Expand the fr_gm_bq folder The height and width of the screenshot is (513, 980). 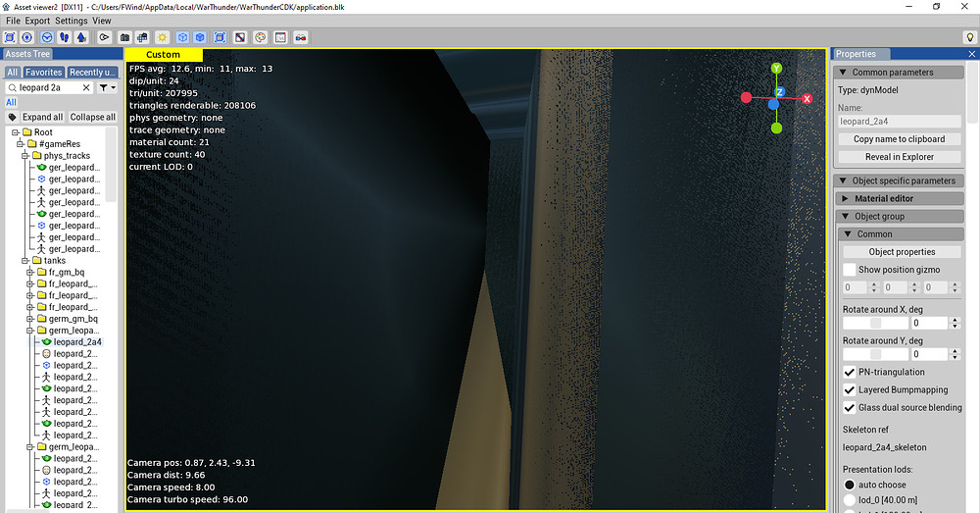tap(30, 272)
